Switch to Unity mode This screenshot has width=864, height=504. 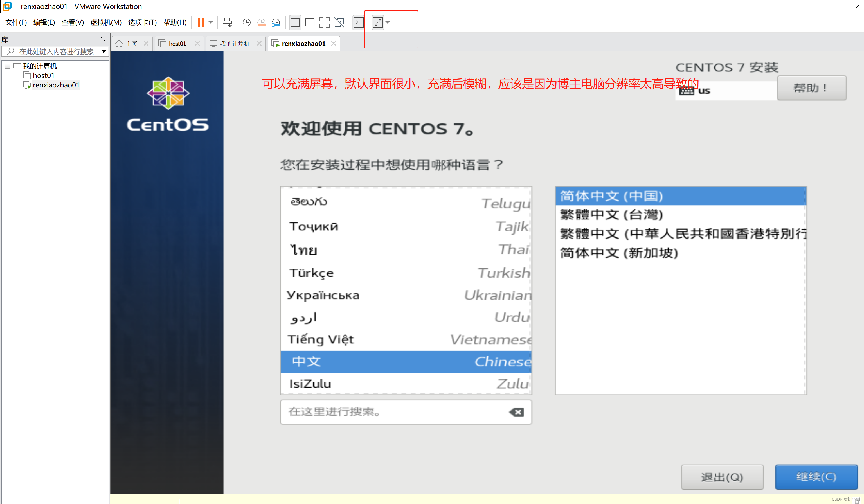point(339,22)
